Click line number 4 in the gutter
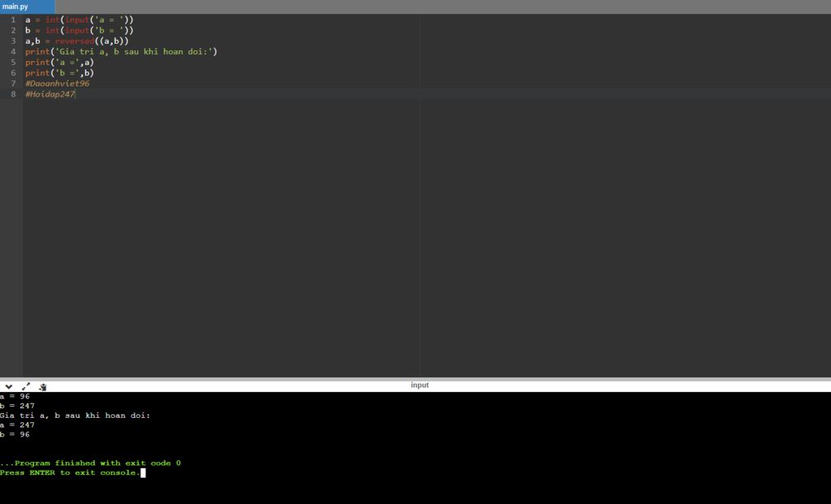The image size is (831, 504). tap(13, 51)
